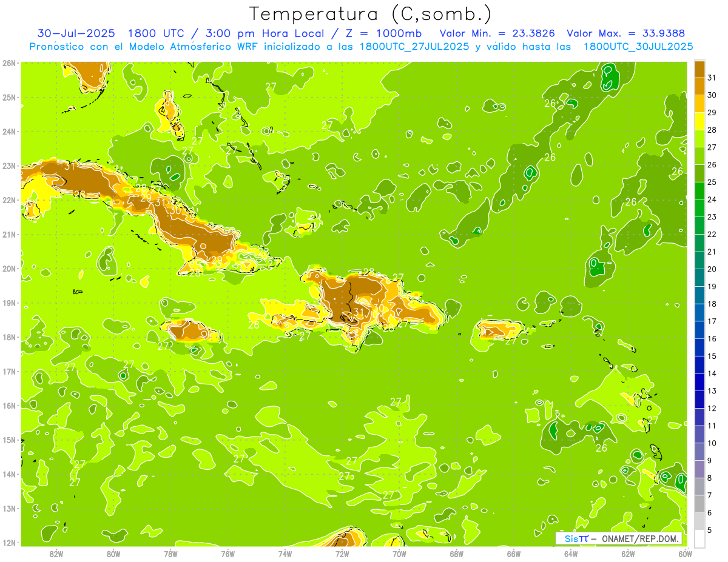Click the '1800UTC_30JUL2025' valid-until timestamp
Viewport: 728px width, 562px height.
coord(638,47)
